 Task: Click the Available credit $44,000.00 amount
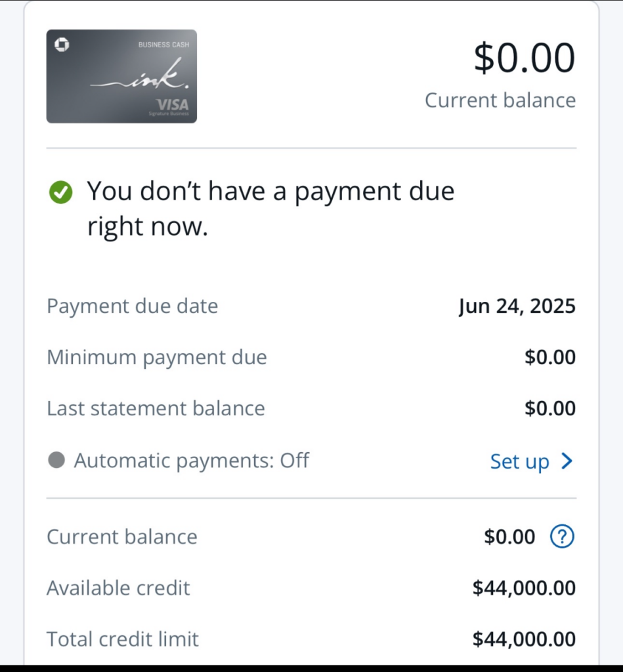[x=523, y=588]
